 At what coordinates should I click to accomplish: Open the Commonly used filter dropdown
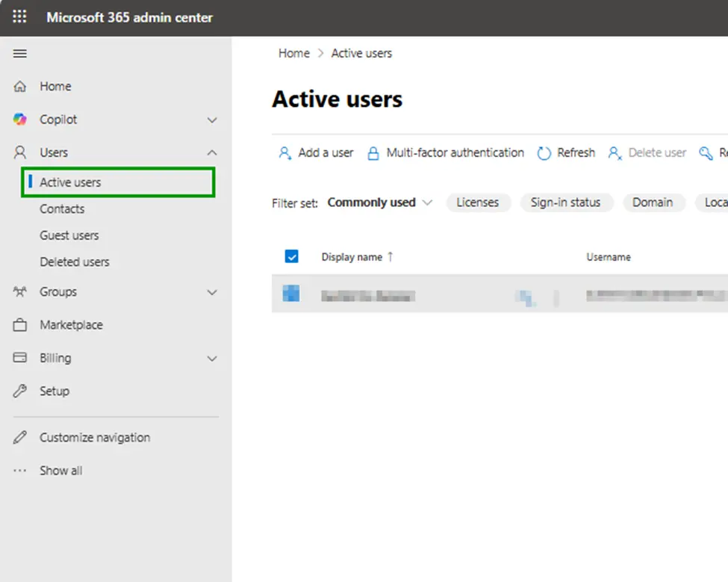point(379,202)
